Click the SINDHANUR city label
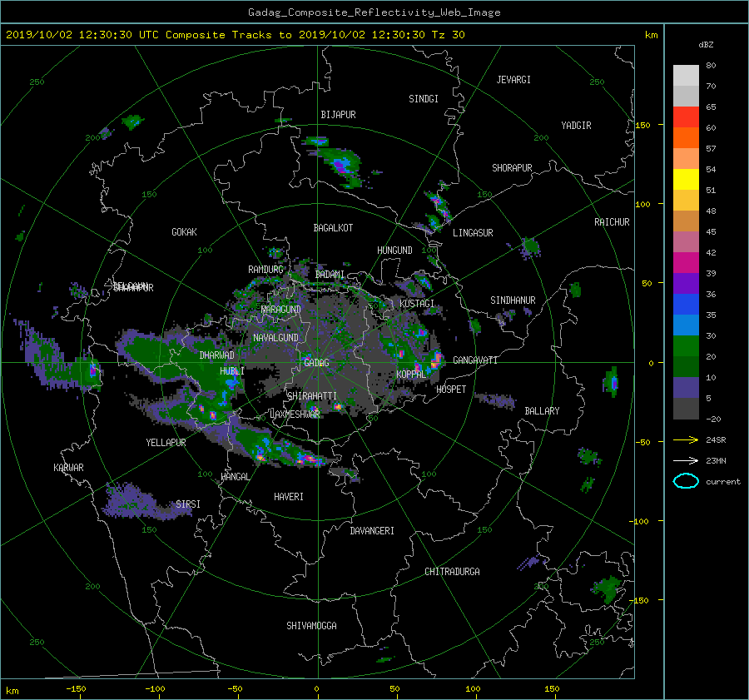749x700 pixels. (513, 300)
